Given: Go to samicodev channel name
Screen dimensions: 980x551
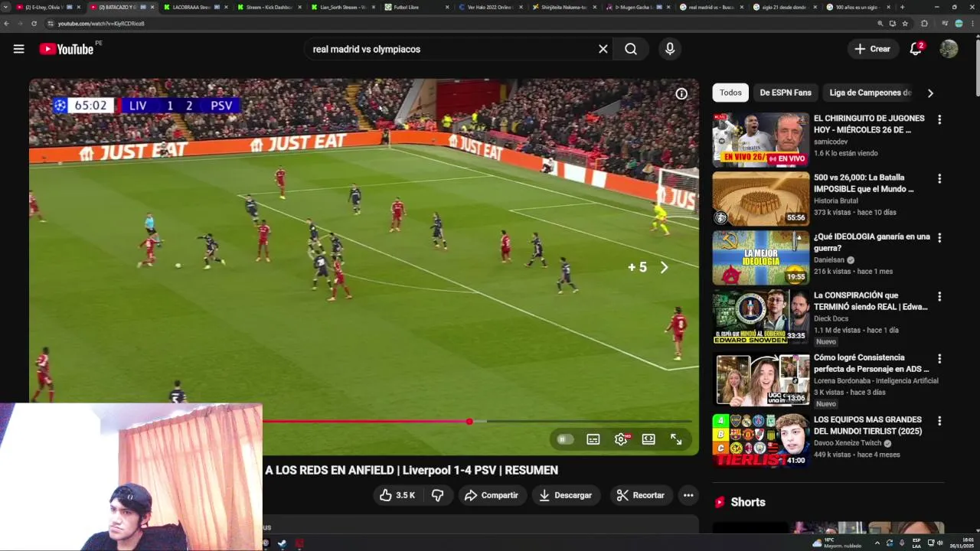Looking at the screenshot, I should [x=831, y=142].
